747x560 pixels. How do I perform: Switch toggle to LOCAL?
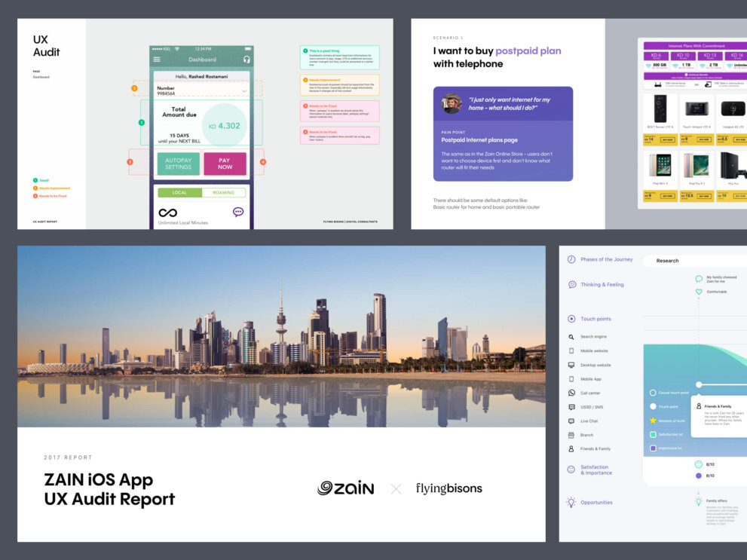click(179, 192)
